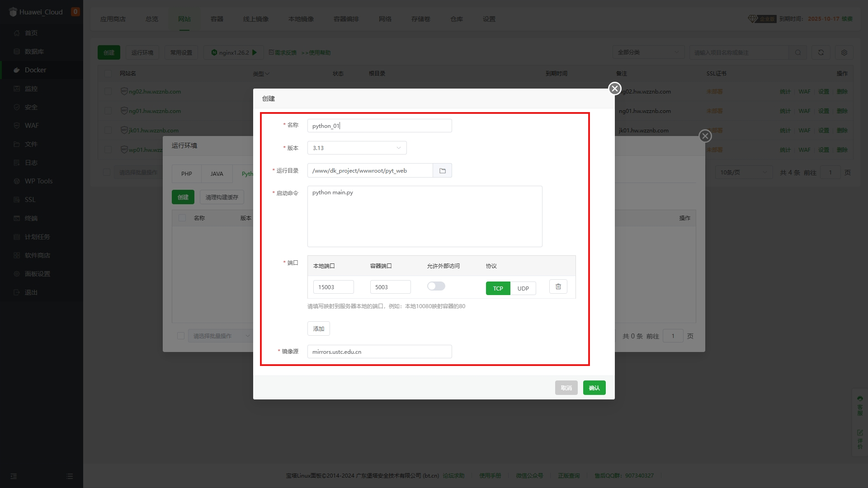868x488 pixels.
Task: Check the box beside 运行环境 batch operation
Action: (181, 336)
